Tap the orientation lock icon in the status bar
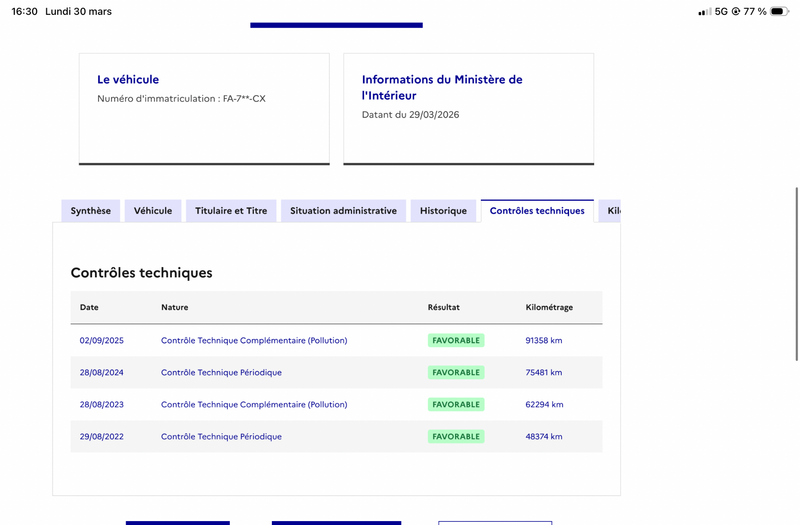 click(x=736, y=11)
